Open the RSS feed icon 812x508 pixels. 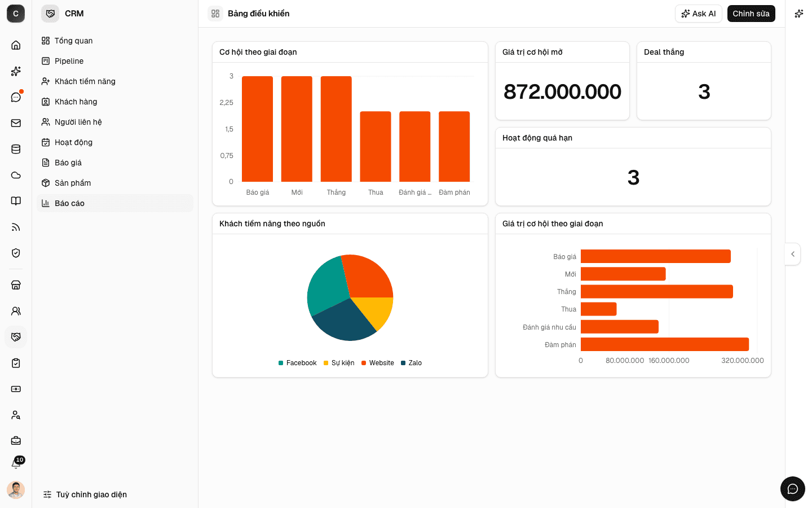[x=16, y=227]
